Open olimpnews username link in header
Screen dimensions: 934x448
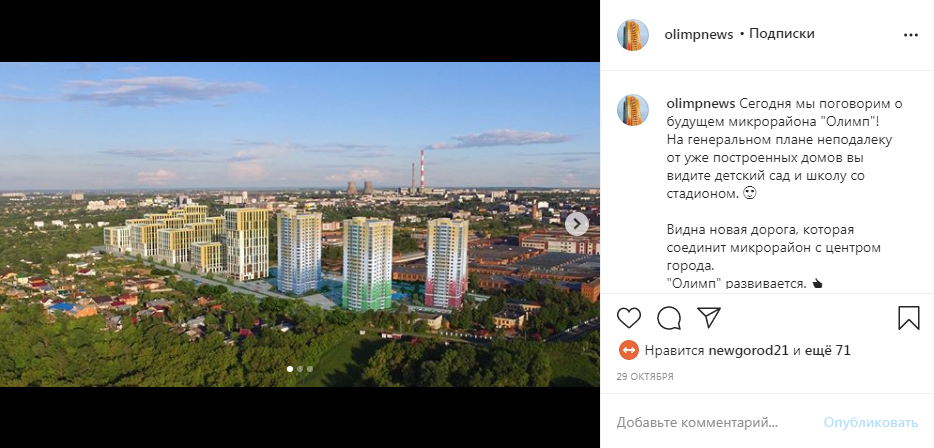click(699, 35)
